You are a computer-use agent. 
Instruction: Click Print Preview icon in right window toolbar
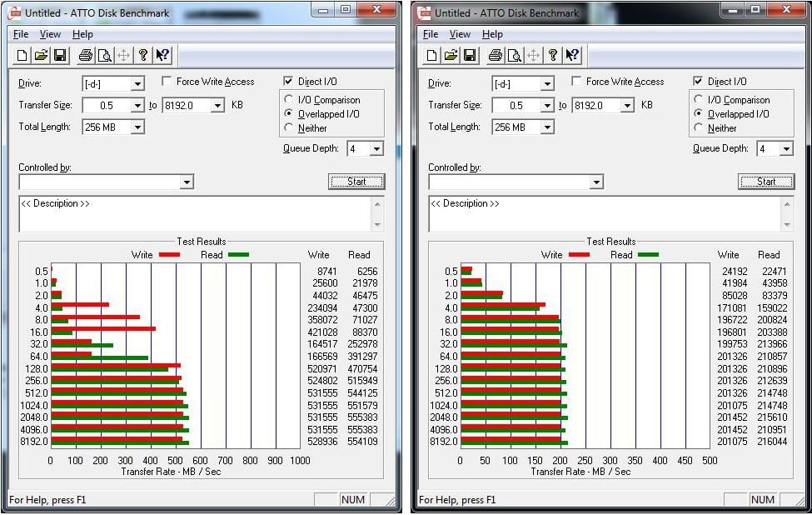(x=513, y=56)
